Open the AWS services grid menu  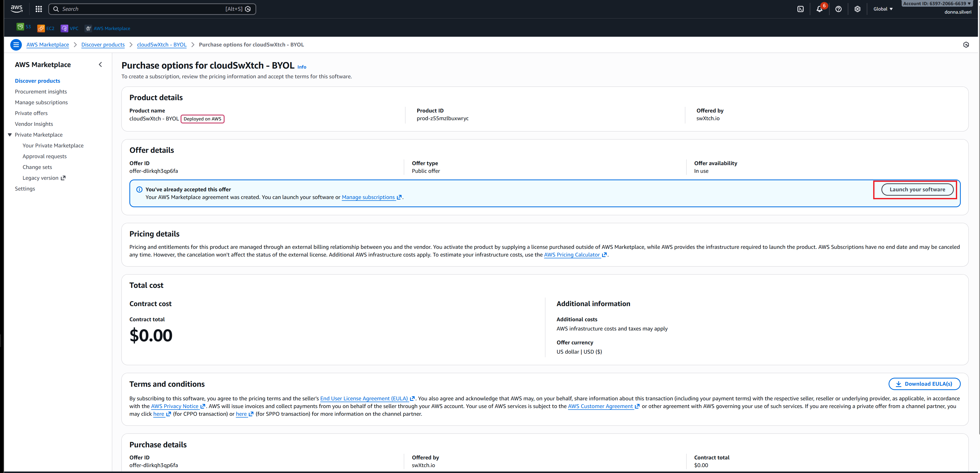39,9
